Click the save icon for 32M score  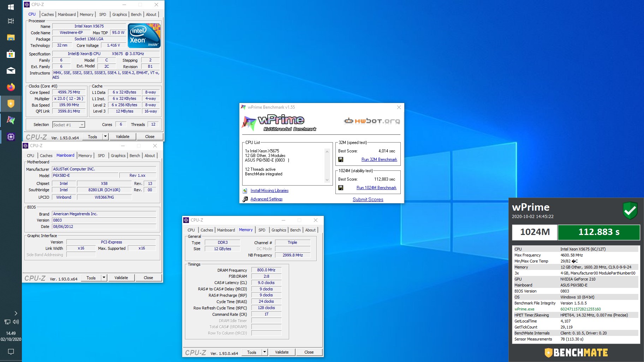[x=341, y=159]
